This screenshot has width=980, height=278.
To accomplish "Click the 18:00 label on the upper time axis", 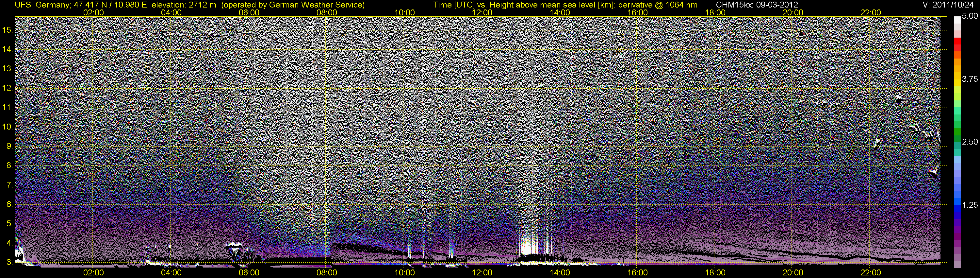I will coord(715,12).
